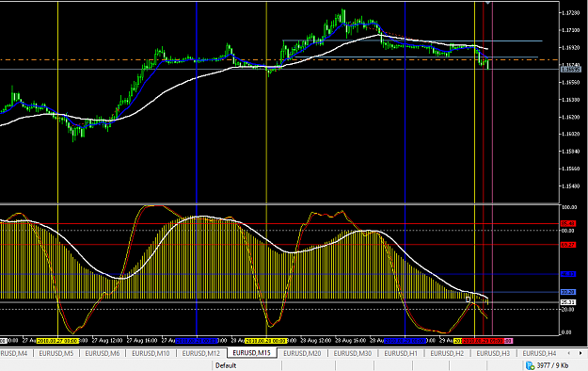Image resolution: width=588 pixels, height=371 pixels.
Task: Click the 28 Aug 12:00 time axis label
Action: [316, 341]
